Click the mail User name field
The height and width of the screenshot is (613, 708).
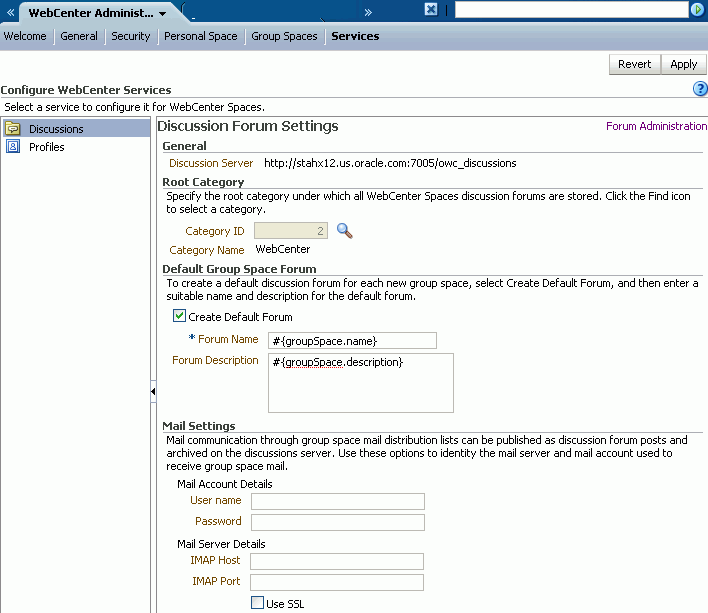(338, 502)
